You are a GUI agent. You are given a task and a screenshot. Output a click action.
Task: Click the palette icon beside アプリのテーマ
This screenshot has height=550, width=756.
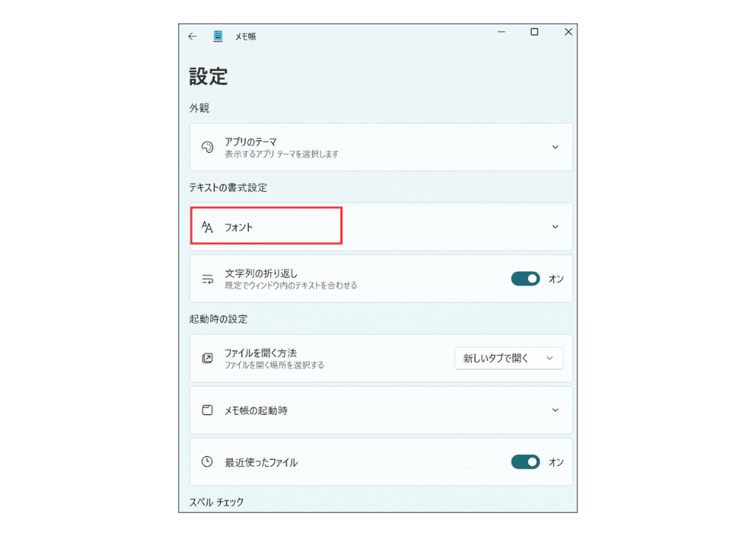coord(207,147)
